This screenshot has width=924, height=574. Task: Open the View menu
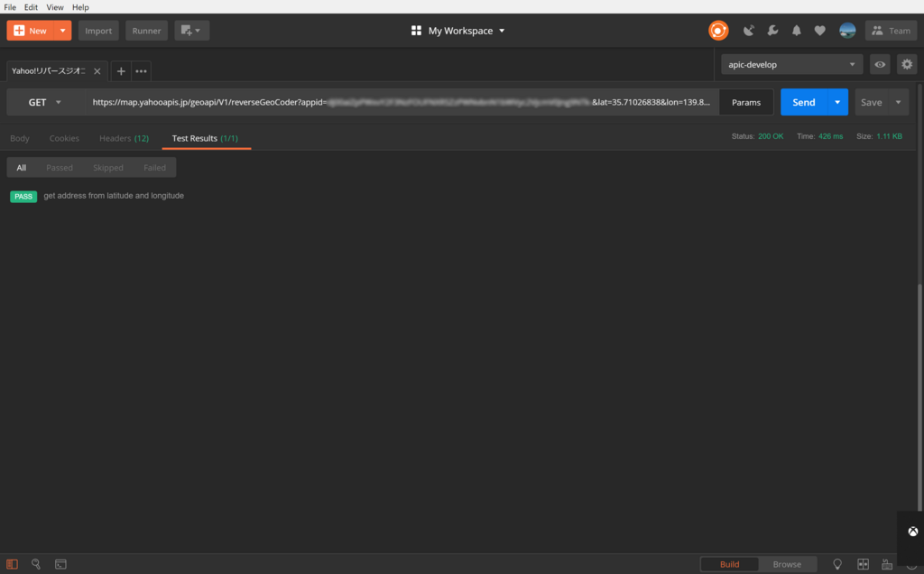point(55,7)
